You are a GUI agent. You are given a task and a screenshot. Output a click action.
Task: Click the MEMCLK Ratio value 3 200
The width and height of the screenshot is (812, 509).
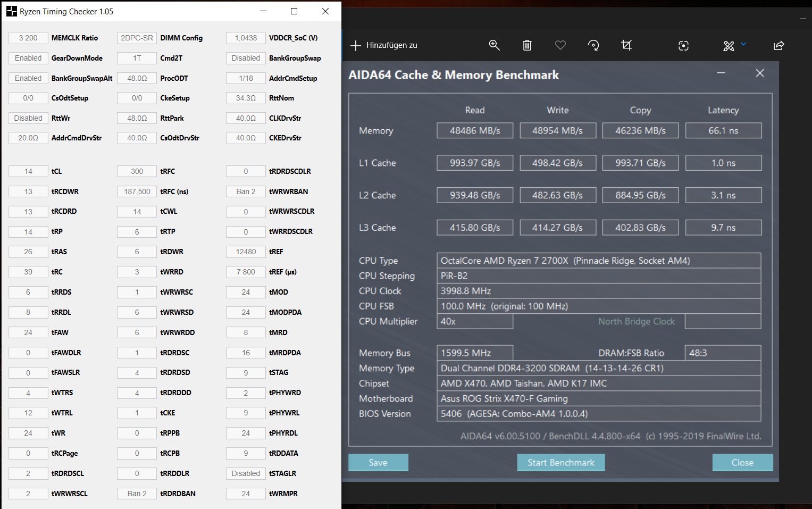28,38
